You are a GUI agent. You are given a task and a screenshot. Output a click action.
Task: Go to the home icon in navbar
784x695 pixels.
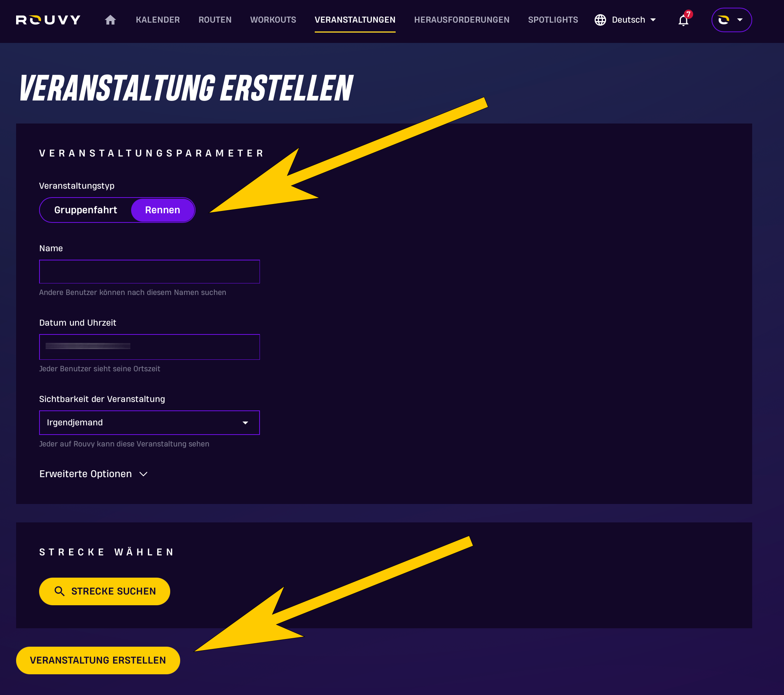tap(110, 20)
